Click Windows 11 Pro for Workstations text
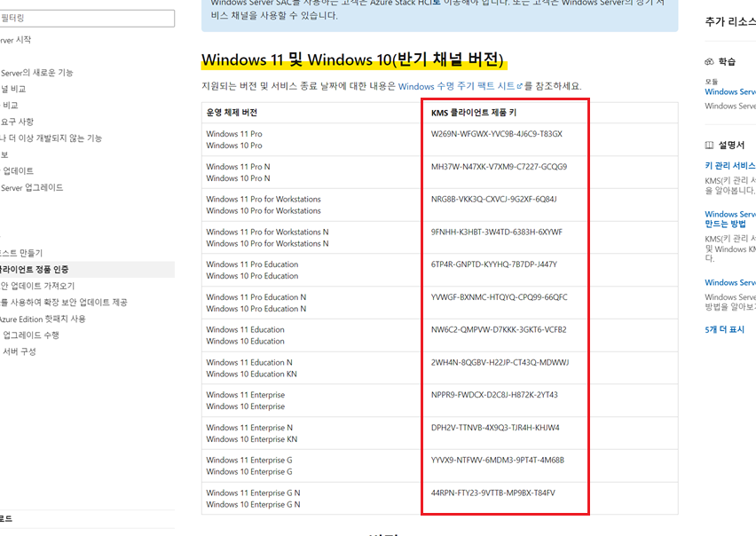Image resolution: width=756 pixels, height=536 pixels. [264, 199]
